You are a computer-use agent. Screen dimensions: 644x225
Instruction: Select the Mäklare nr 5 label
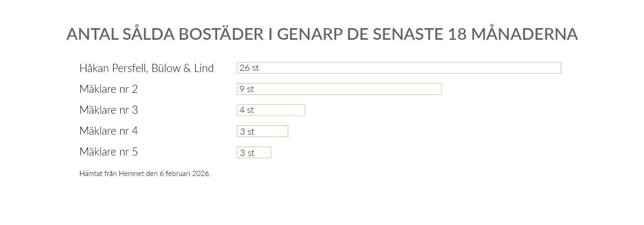coord(109,152)
